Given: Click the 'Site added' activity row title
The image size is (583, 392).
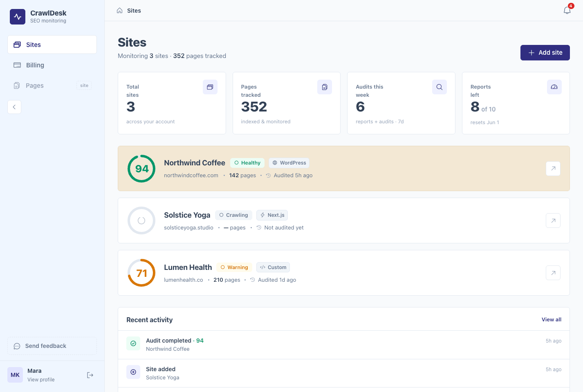Looking at the screenshot, I should 161,369.
